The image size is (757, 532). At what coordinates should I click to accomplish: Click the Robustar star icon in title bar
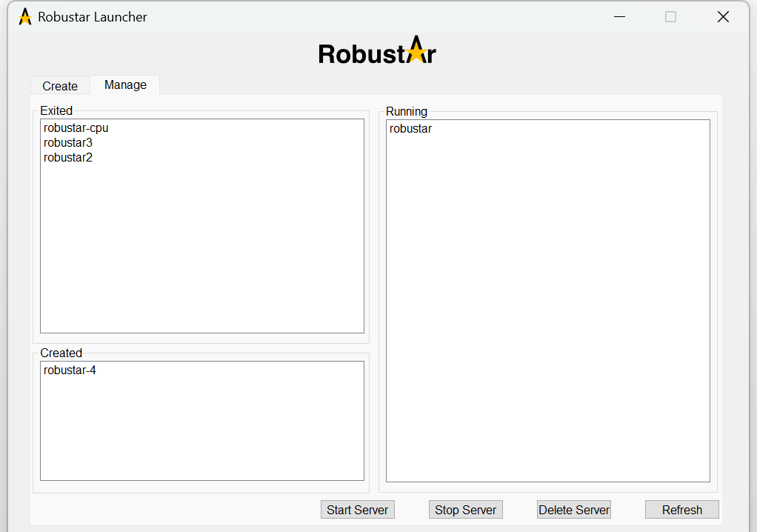click(25, 16)
